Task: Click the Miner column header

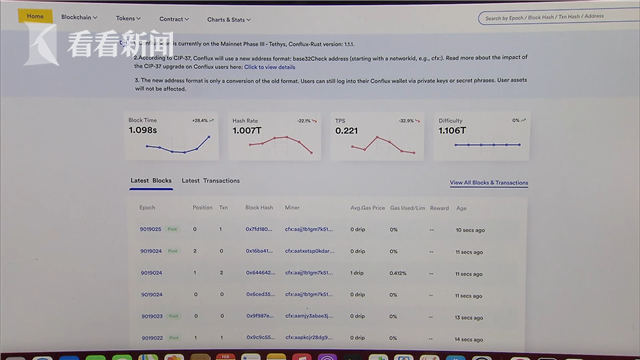Action: (x=292, y=208)
